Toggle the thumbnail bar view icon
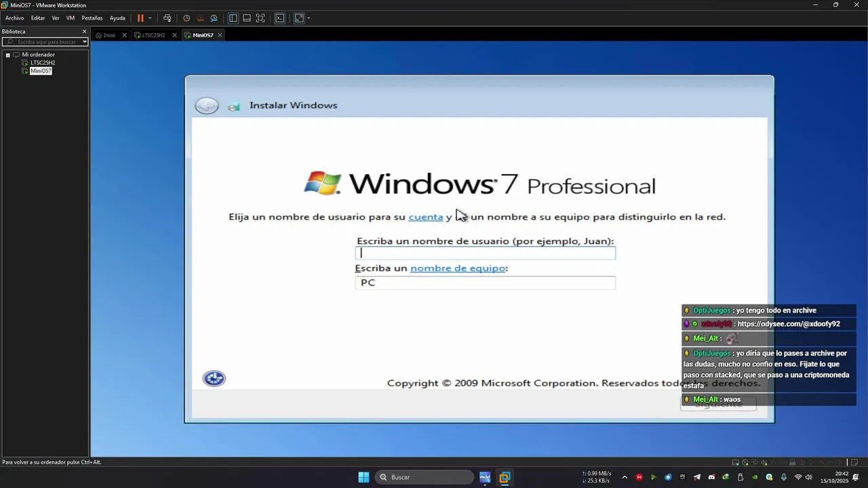The image size is (868, 488). [x=246, y=18]
